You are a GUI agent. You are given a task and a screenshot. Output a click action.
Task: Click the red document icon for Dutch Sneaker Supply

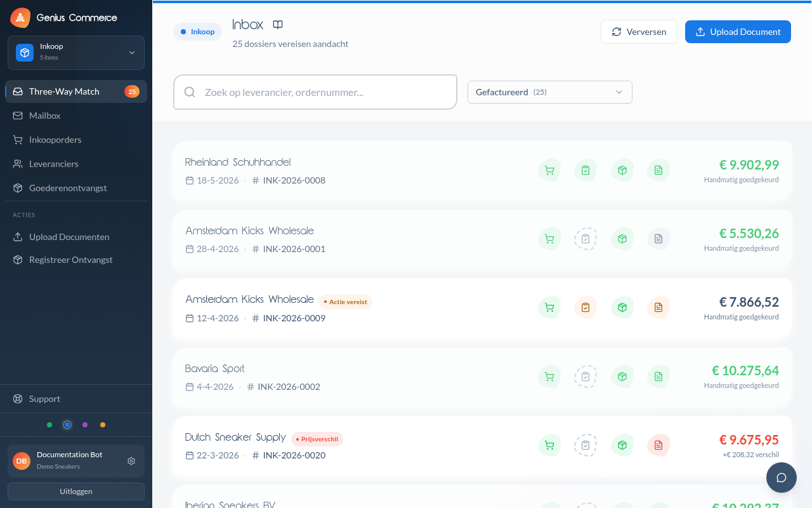click(x=658, y=445)
